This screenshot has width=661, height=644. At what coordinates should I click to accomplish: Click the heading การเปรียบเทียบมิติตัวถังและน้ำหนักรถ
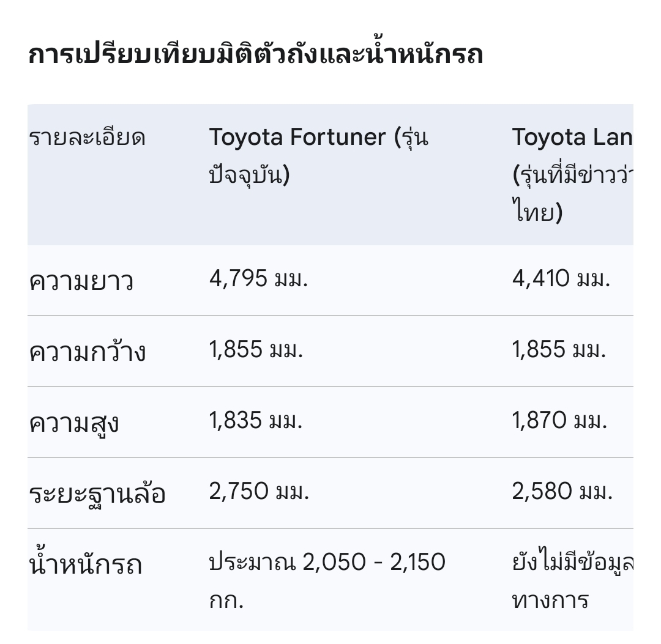pos(255,55)
